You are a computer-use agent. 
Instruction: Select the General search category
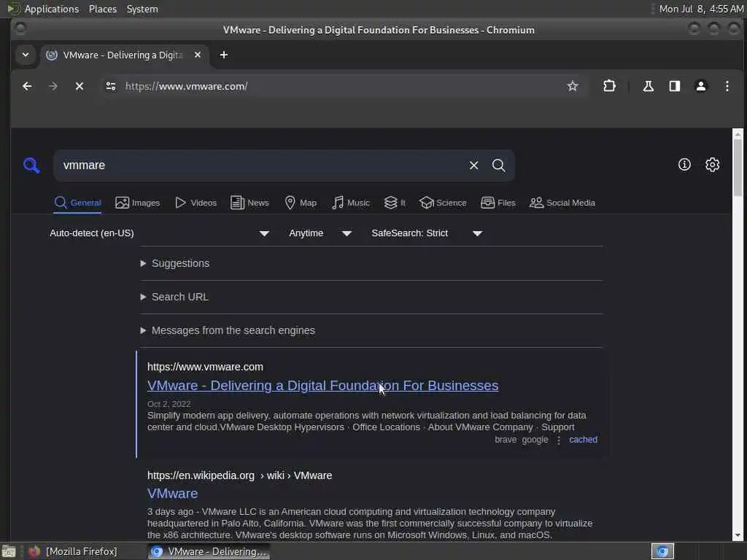coord(77,203)
